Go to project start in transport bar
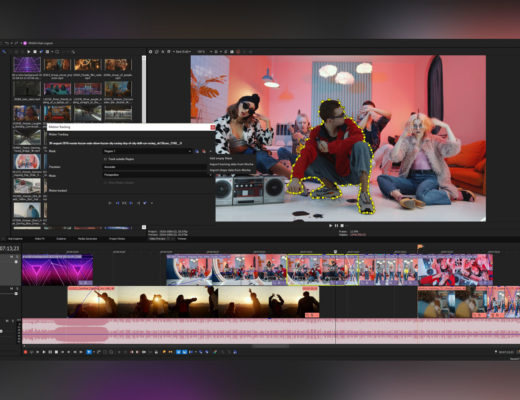The height and width of the screenshot is (400, 520). coord(62,352)
